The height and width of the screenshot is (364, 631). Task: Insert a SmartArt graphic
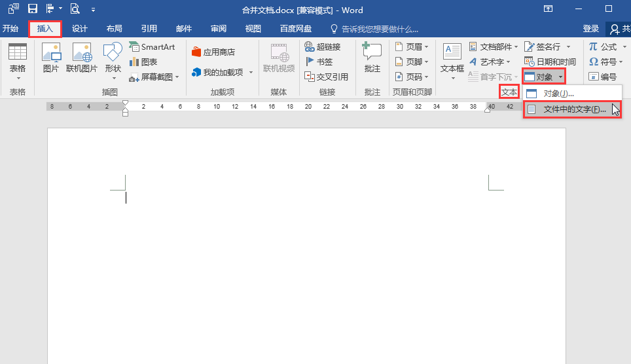(152, 46)
